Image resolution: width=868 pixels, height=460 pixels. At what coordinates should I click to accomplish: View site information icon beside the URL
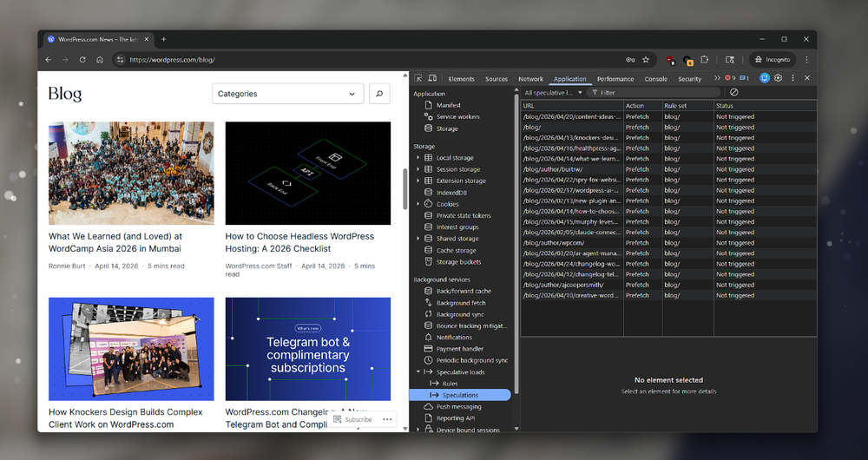pyautogui.click(x=121, y=60)
